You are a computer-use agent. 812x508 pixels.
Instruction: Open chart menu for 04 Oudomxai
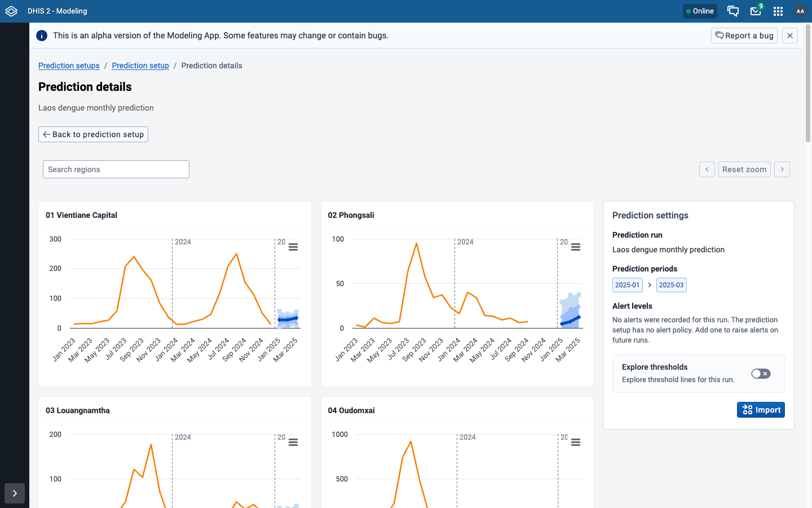(576, 443)
